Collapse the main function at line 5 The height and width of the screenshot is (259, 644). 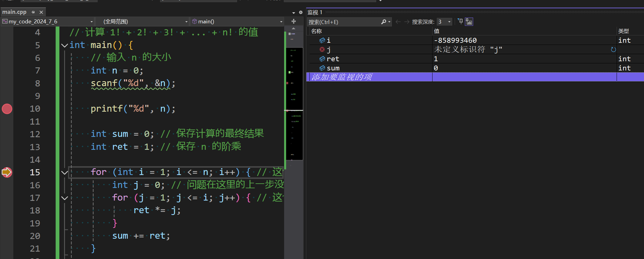point(64,46)
